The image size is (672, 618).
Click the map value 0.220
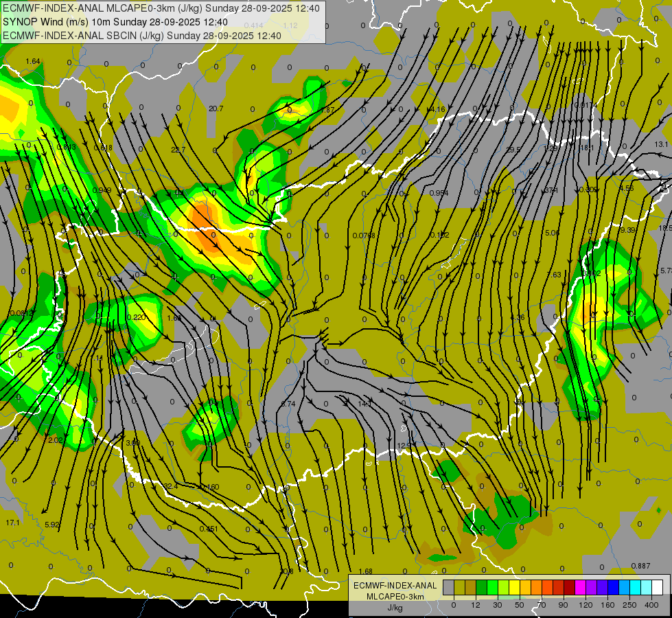tap(137, 317)
